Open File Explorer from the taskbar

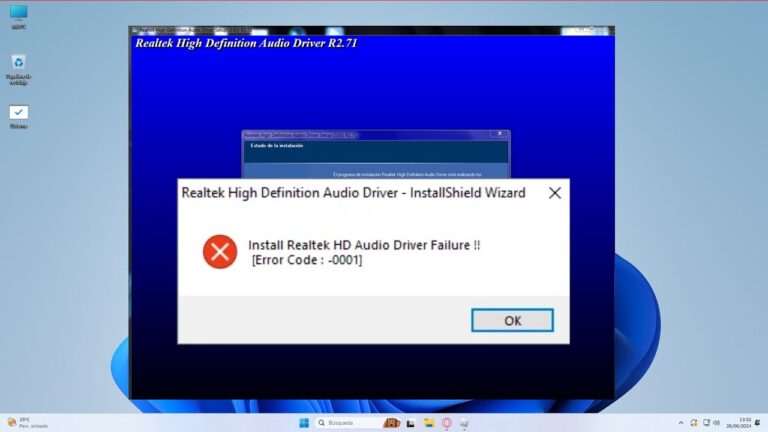pyautogui.click(x=428, y=423)
